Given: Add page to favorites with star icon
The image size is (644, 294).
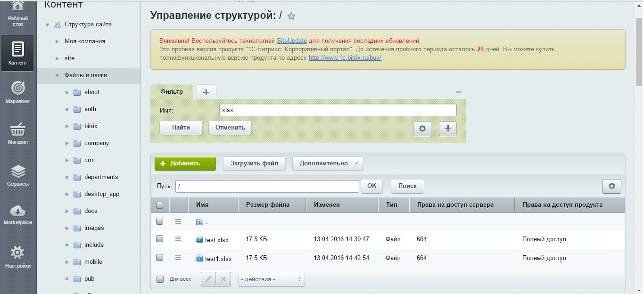Looking at the screenshot, I should 291,16.
